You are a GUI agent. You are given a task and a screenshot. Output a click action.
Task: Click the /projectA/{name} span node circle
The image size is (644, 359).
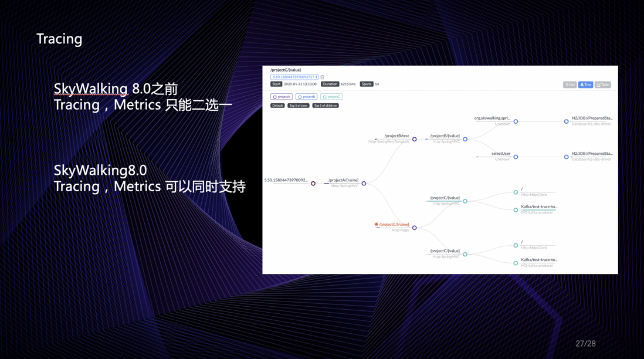(364, 184)
